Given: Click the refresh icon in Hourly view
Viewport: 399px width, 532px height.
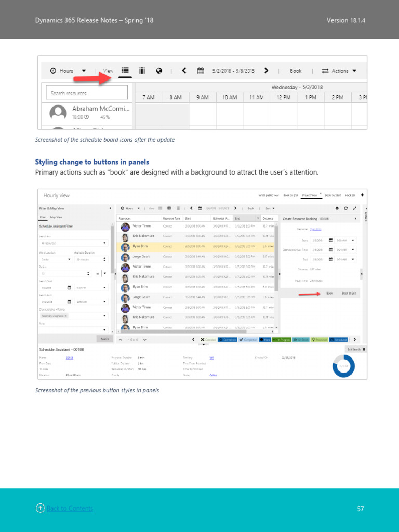Looking at the screenshot, I should tap(345, 208).
